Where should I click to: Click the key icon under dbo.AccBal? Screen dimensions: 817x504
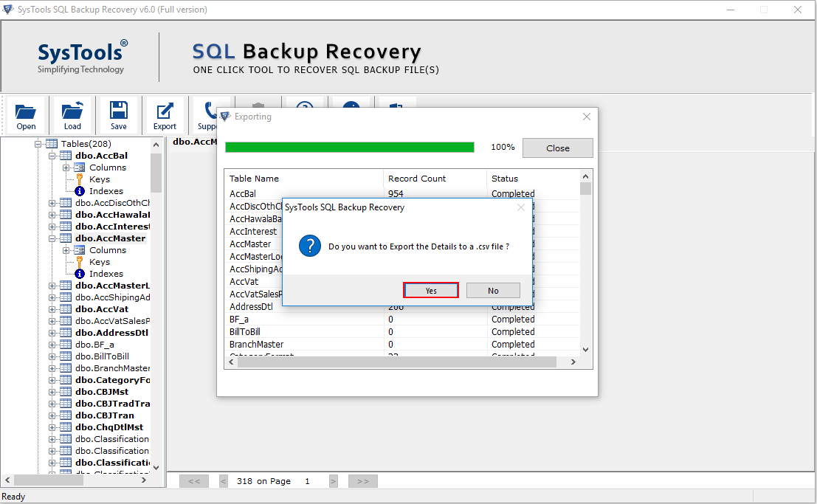coord(80,179)
